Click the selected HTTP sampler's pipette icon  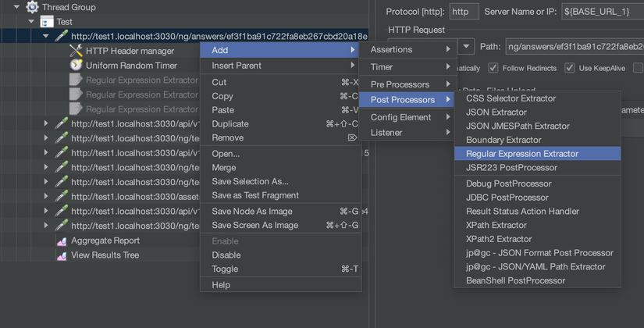(61, 36)
